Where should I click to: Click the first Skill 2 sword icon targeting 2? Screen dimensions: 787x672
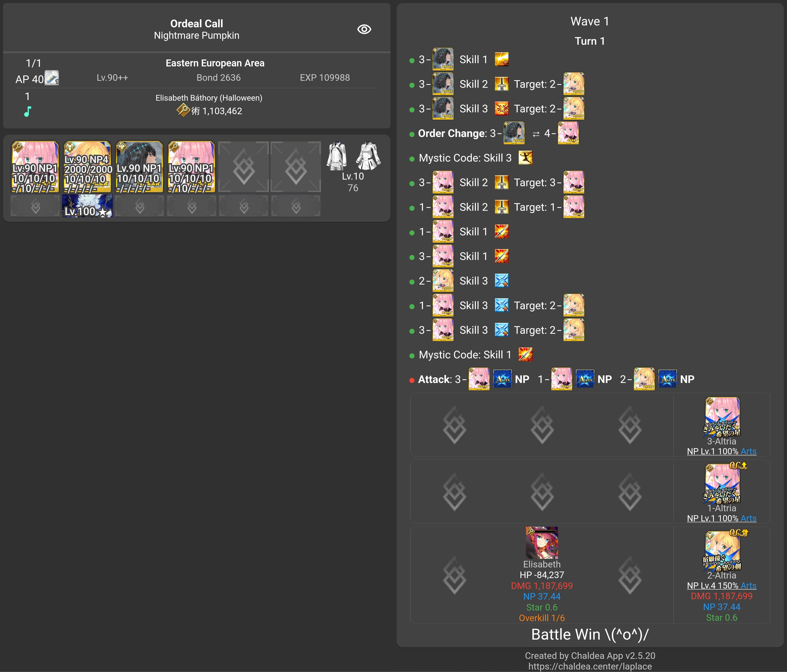501,84
